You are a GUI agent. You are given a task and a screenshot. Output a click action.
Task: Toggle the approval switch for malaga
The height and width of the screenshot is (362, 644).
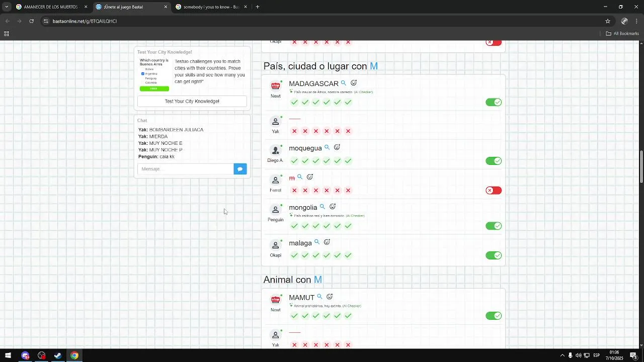point(494,255)
